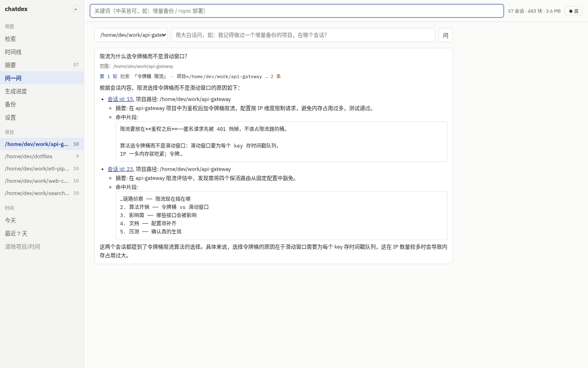Click the 第 1 轮 检索 status line

pos(190,76)
